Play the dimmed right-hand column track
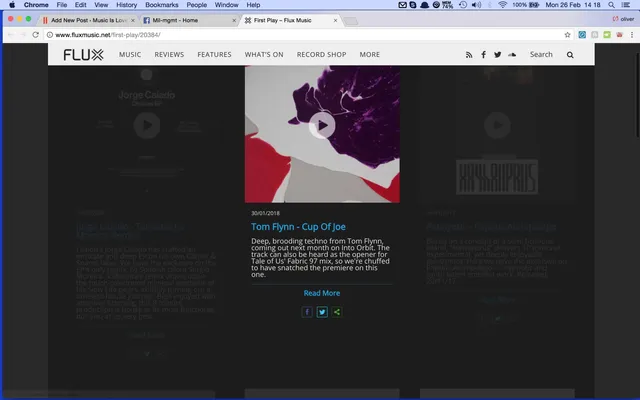This screenshot has width=640, height=400. [497, 125]
